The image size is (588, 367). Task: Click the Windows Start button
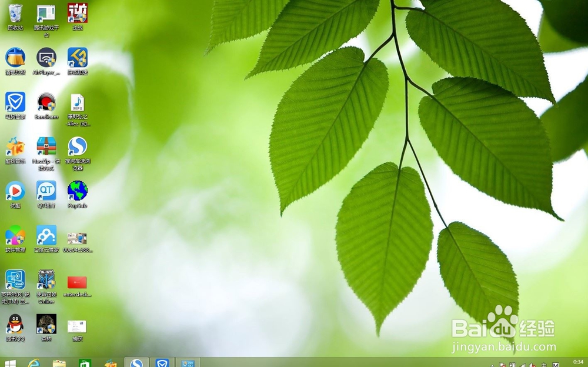tap(9, 362)
